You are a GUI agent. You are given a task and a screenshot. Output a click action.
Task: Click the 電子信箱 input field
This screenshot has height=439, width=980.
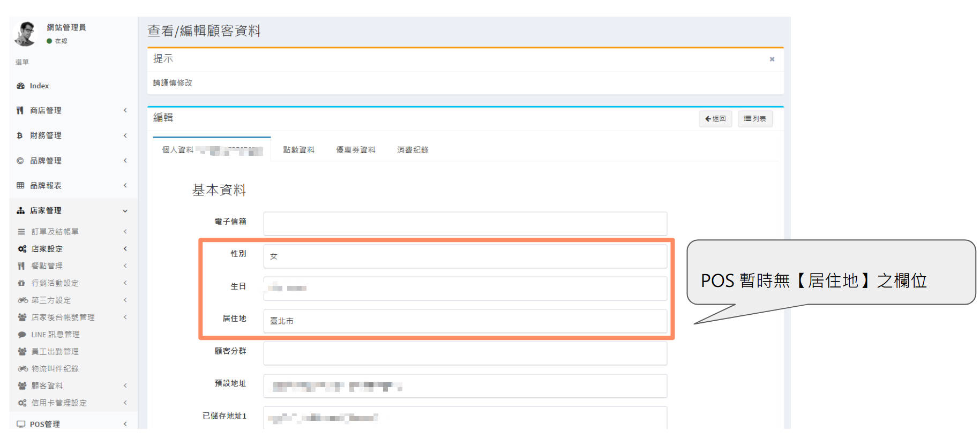[x=465, y=224]
